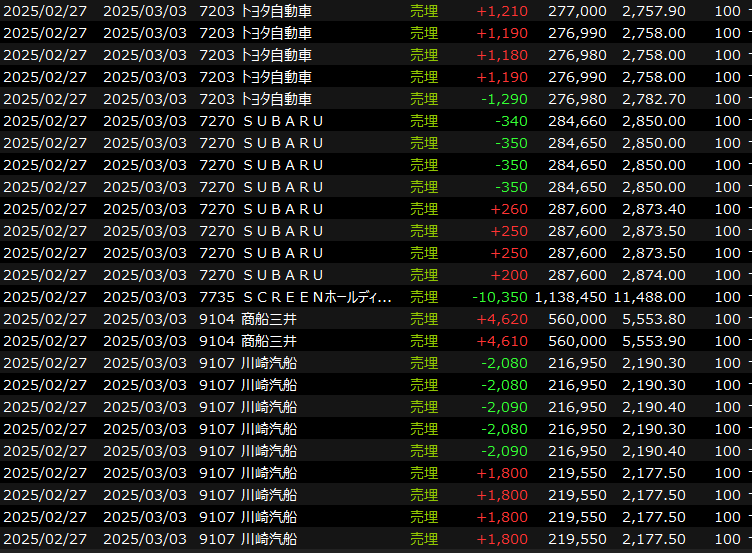Select the 277,000 amount cell
Viewport: 752px width, 553px height.
(577, 11)
